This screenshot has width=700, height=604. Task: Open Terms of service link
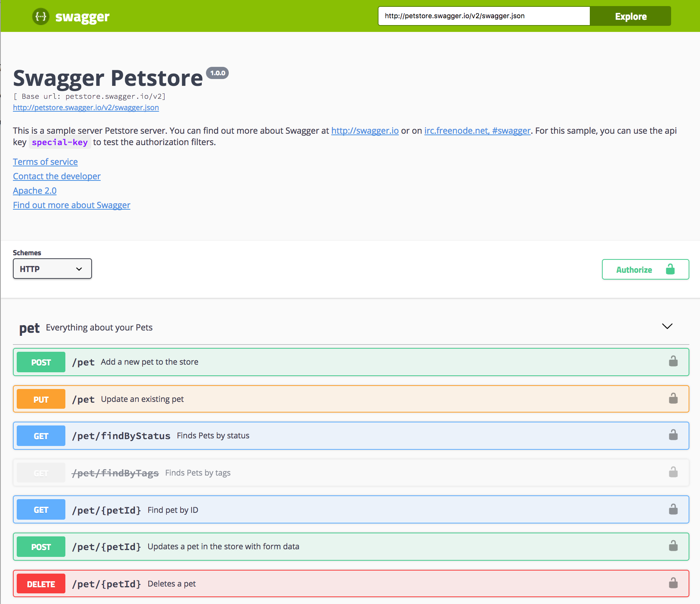45,162
